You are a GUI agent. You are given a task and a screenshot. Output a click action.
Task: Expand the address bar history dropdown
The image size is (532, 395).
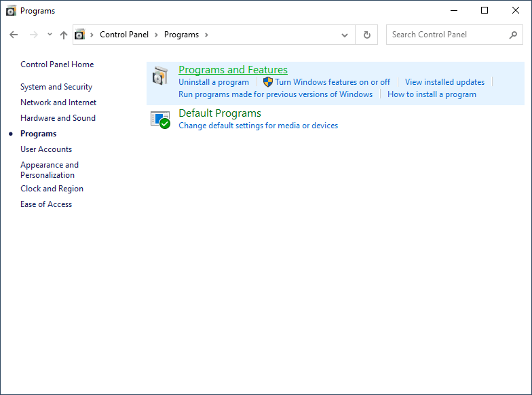pyautogui.click(x=345, y=35)
